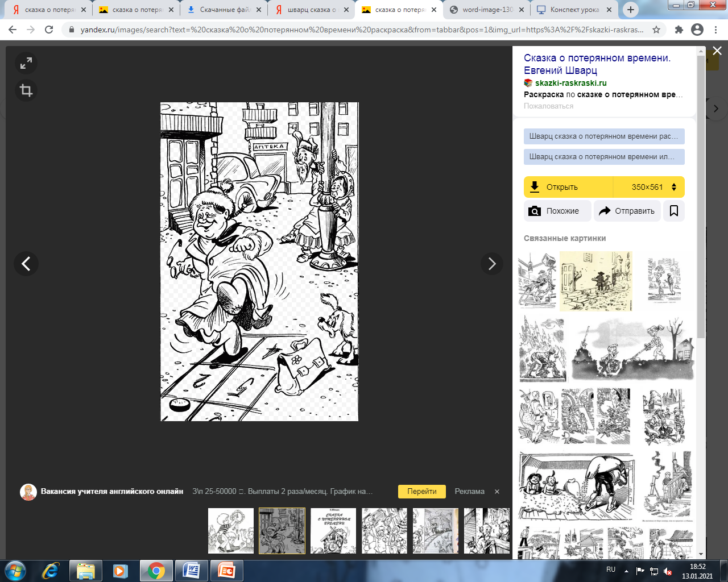Open the skazki-raskraski.ru source link
Image resolution: width=728 pixels, height=582 pixels.
click(x=570, y=83)
